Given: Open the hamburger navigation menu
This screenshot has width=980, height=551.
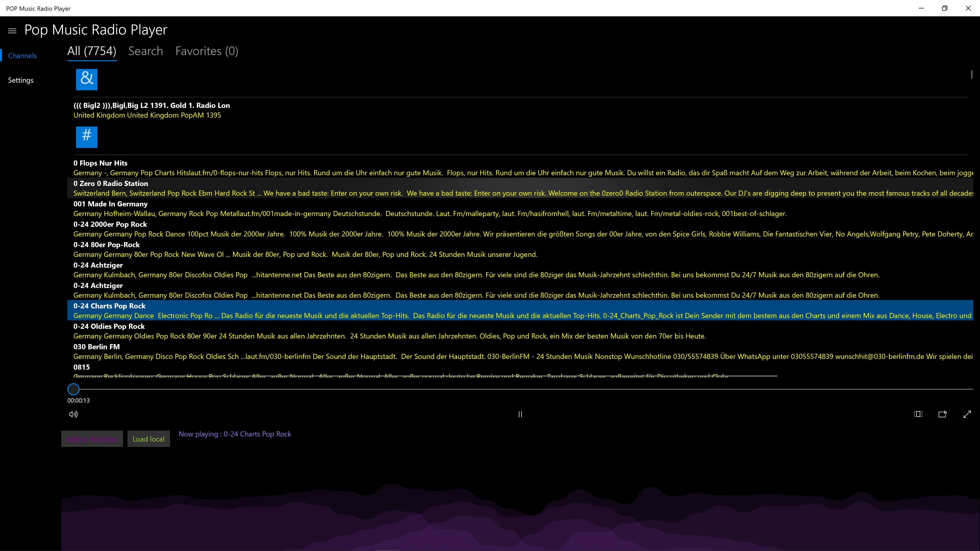Looking at the screenshot, I should (x=12, y=31).
